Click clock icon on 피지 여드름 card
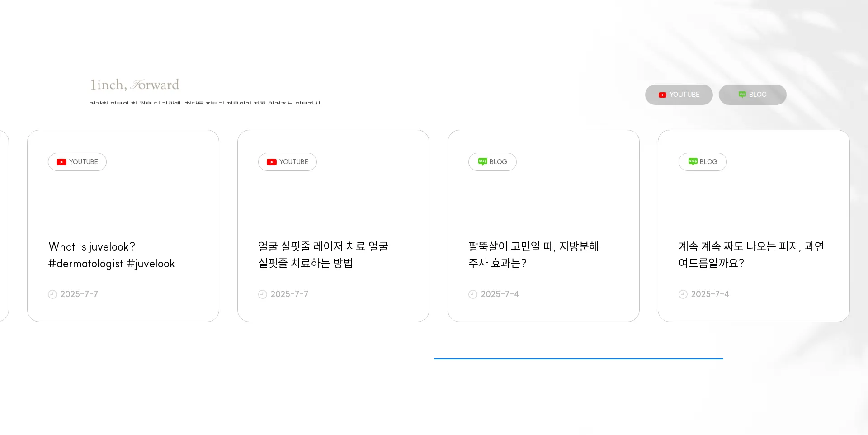Image resolution: width=868 pixels, height=435 pixels. (683, 294)
